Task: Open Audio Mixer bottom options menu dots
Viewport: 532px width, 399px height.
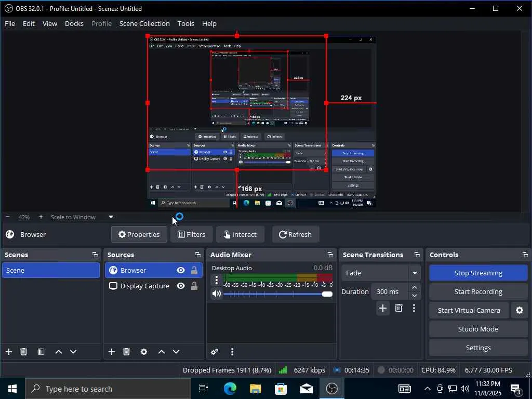Action: tap(232, 352)
